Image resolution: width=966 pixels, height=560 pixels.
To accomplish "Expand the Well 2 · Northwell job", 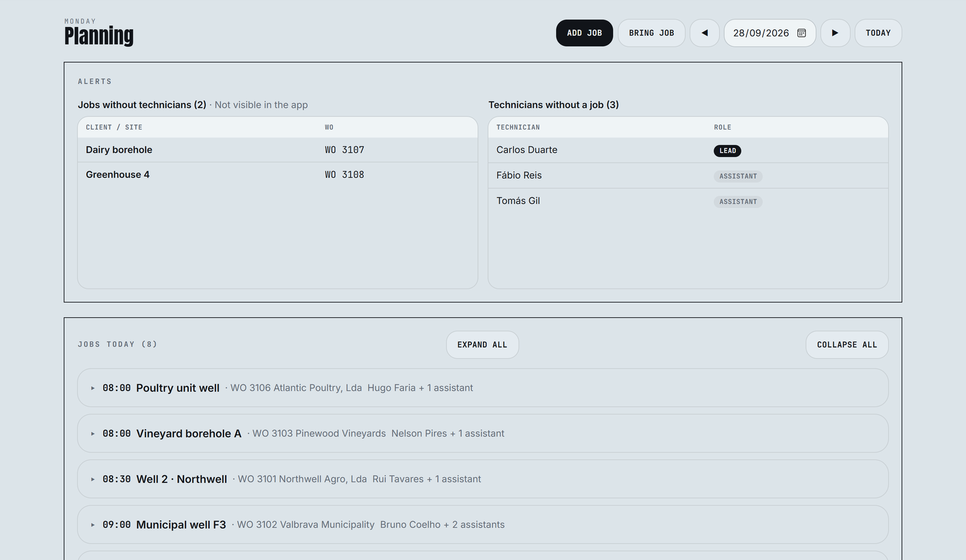I will [483, 479].
